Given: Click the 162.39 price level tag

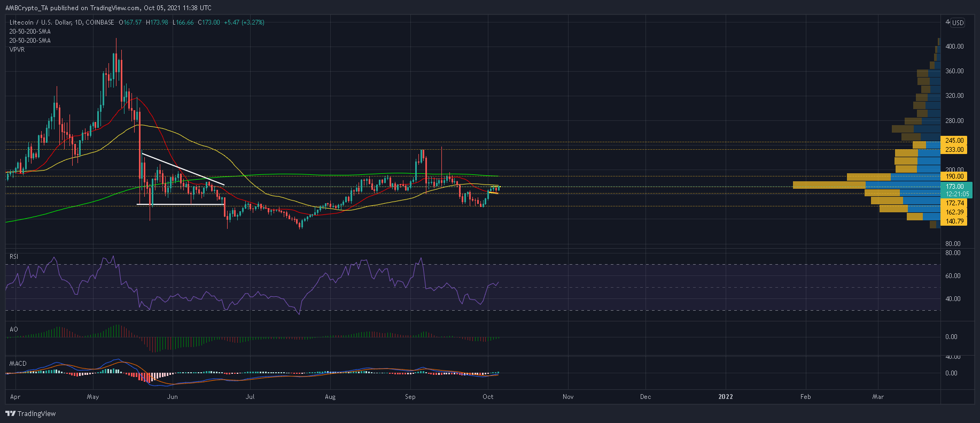Looking at the screenshot, I should pos(954,212).
